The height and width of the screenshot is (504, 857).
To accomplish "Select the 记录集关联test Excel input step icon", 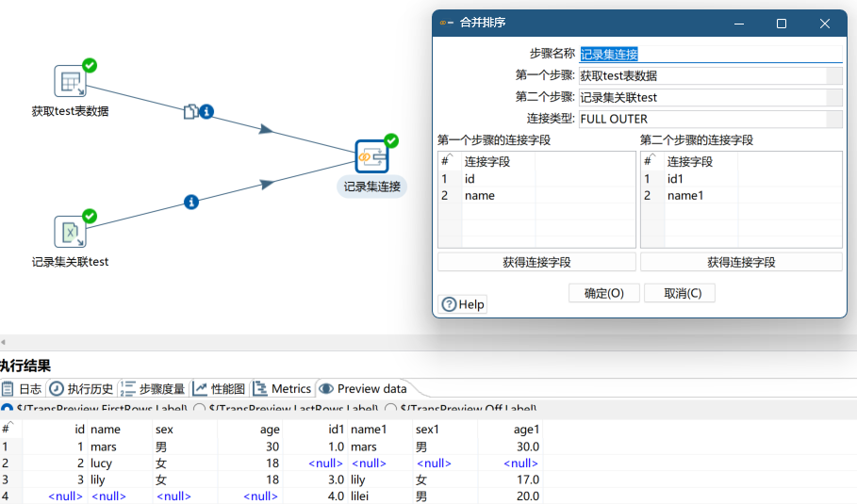I will (x=70, y=232).
